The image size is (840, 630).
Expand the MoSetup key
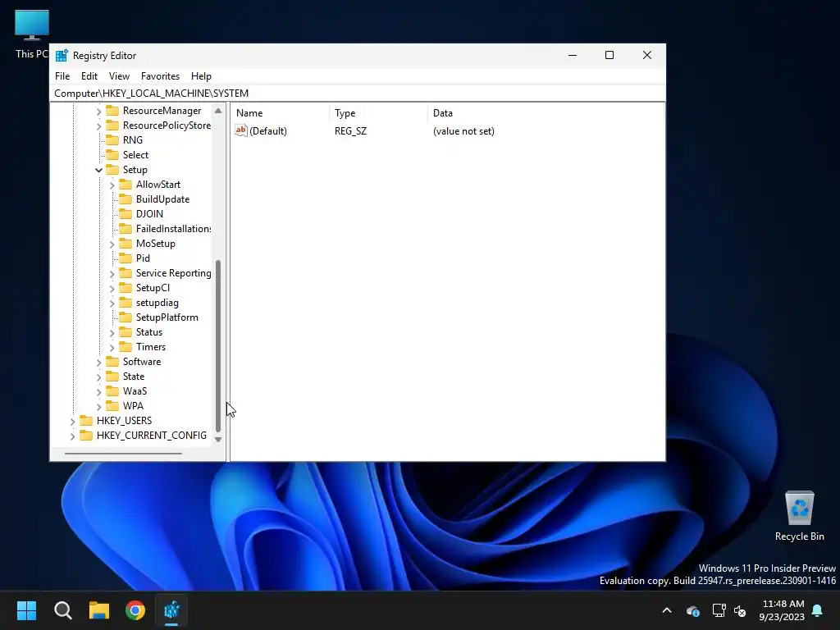point(112,244)
